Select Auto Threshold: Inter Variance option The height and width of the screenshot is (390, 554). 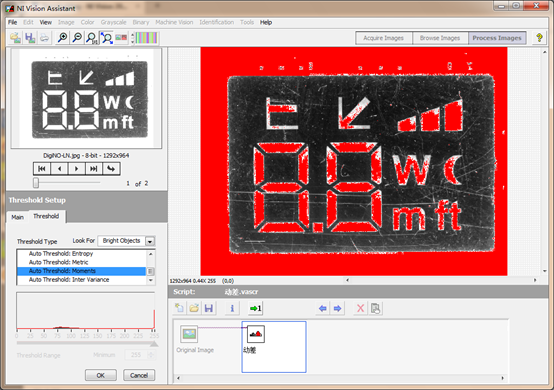(69, 279)
